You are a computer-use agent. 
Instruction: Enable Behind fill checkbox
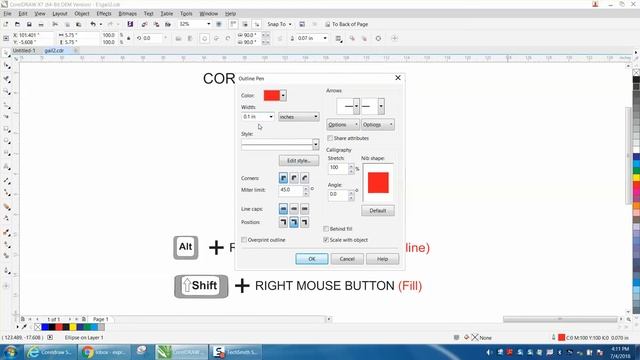click(x=326, y=229)
